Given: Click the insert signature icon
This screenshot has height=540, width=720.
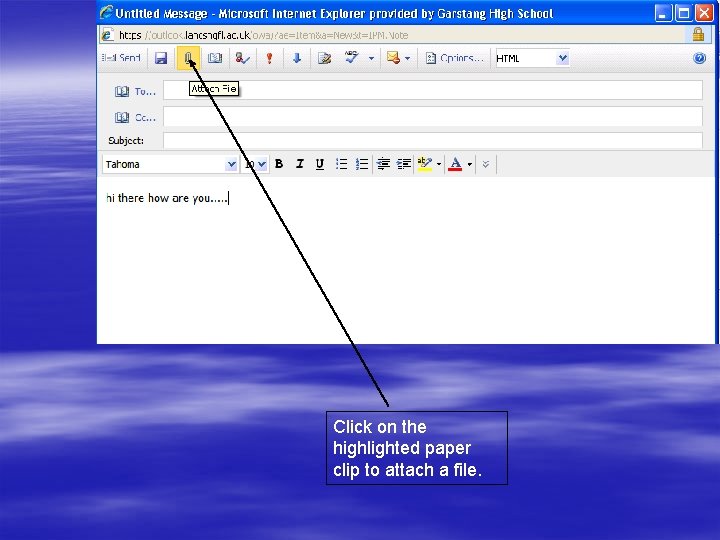Looking at the screenshot, I should tap(324, 58).
